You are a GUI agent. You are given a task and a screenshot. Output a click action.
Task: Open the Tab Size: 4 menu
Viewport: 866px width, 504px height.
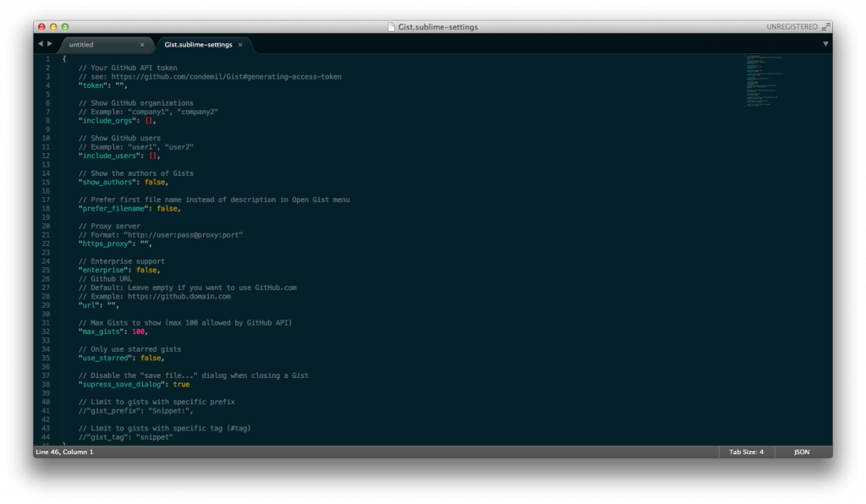pyautogui.click(x=746, y=452)
